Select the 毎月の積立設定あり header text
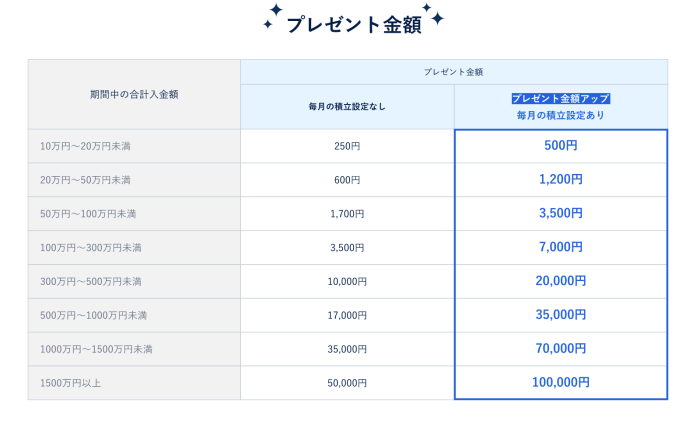 560,116
